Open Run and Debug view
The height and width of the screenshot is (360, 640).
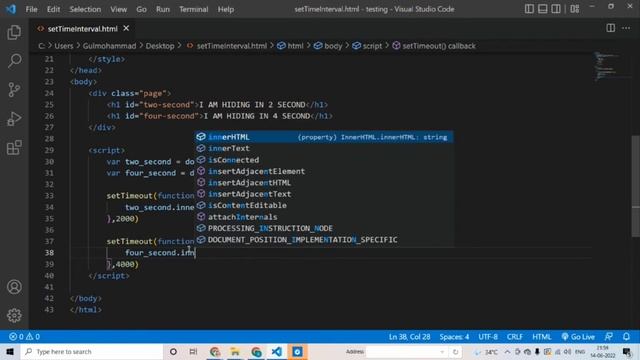[14, 119]
